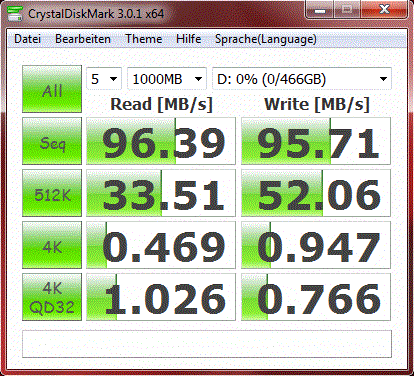The height and width of the screenshot is (376, 414).
Task: Open the test size dropdown showing 1000MB
Action: (167, 79)
